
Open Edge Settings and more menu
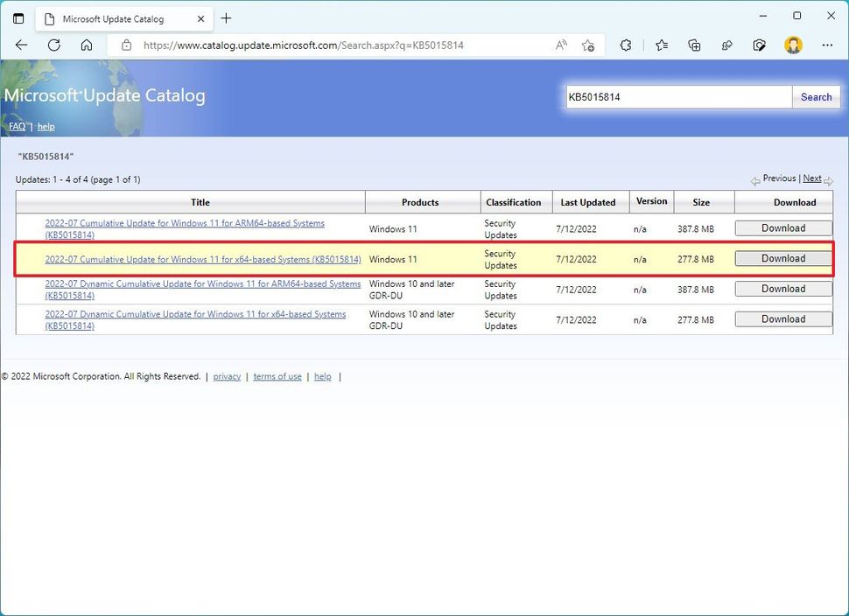tap(827, 45)
